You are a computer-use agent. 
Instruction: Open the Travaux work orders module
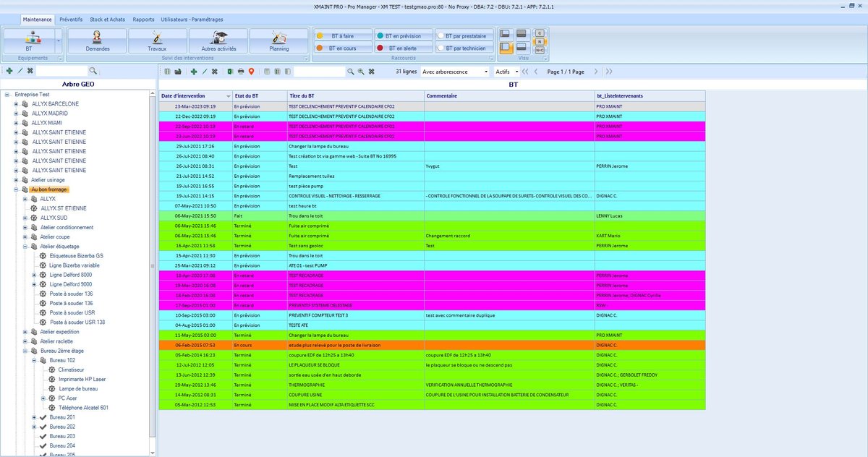tap(157, 40)
